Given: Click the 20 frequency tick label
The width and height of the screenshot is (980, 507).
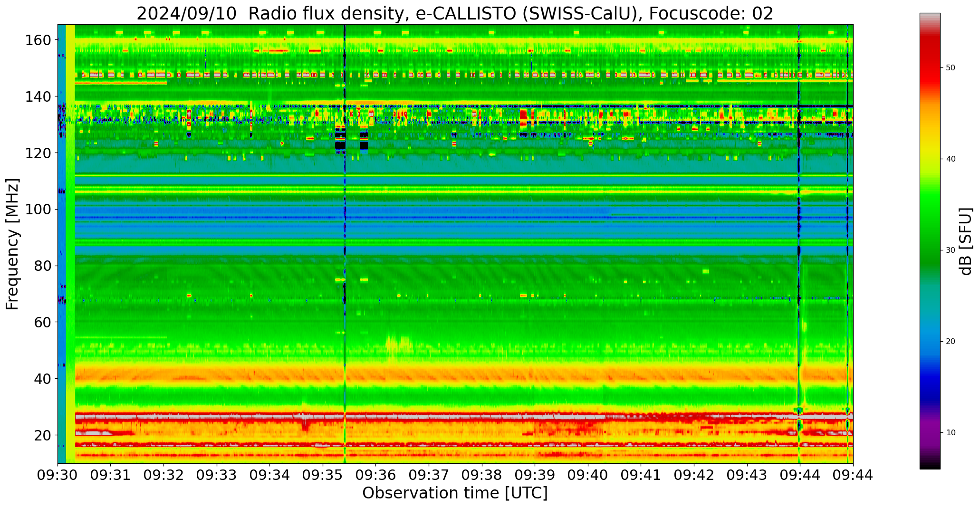Looking at the screenshot, I should [x=42, y=435].
